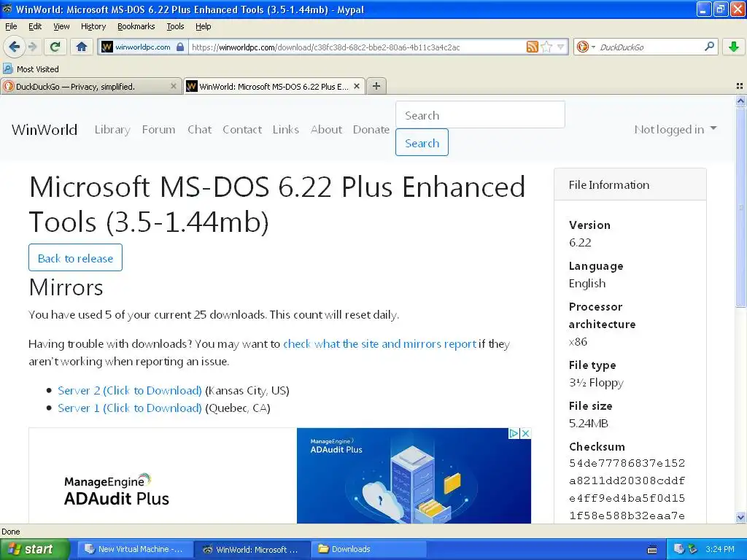Click the Windows start button
747x560 pixels.
(x=35, y=549)
